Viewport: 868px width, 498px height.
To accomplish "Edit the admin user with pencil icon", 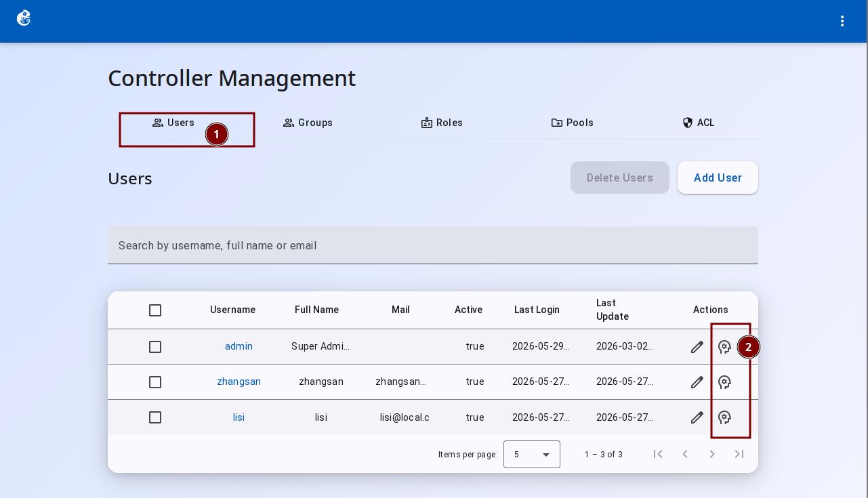I will coord(697,347).
